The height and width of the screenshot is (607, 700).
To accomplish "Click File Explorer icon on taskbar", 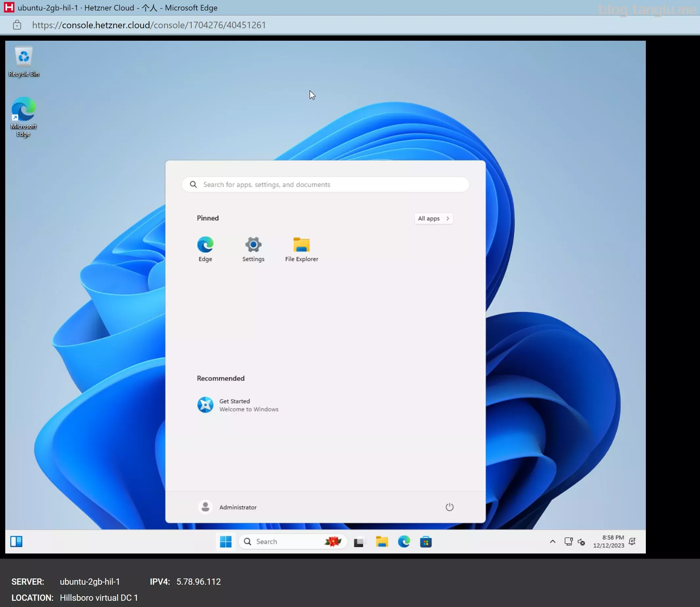I will coord(382,542).
